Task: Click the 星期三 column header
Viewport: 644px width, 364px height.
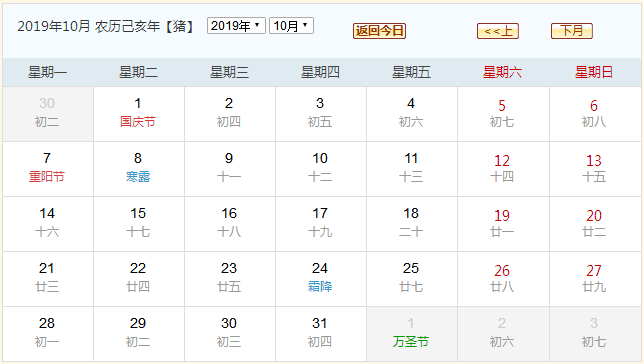Action: pos(230,72)
